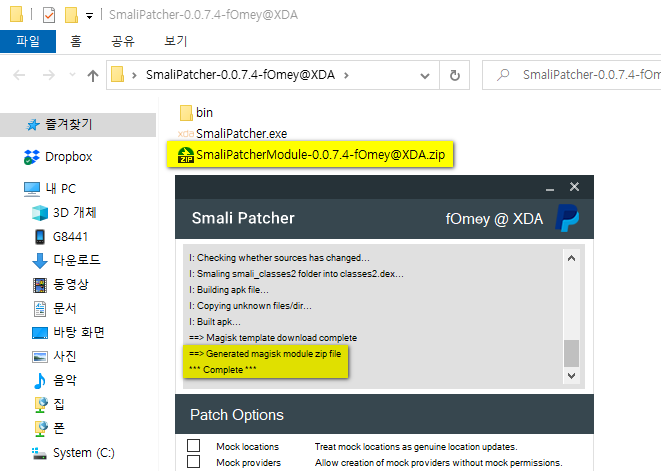
Task: Click the search box in File Explorer
Action: [572, 75]
